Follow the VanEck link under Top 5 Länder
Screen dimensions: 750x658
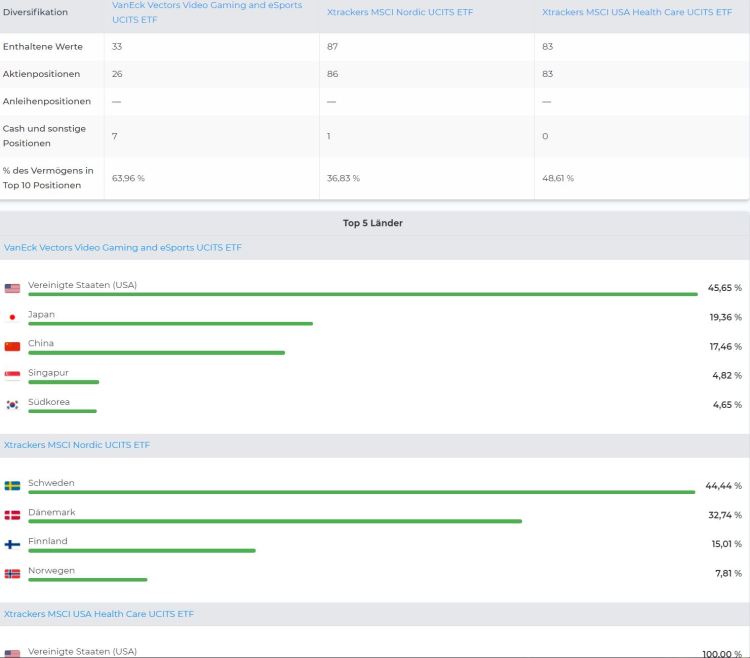(122, 247)
